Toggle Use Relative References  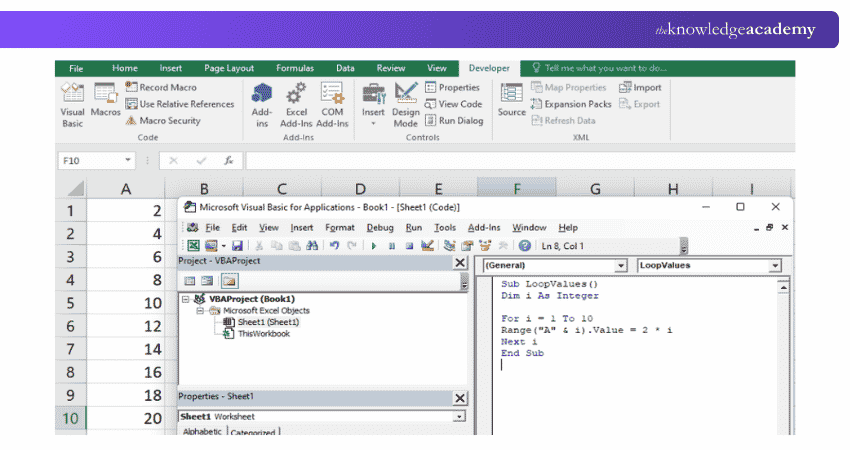point(180,104)
